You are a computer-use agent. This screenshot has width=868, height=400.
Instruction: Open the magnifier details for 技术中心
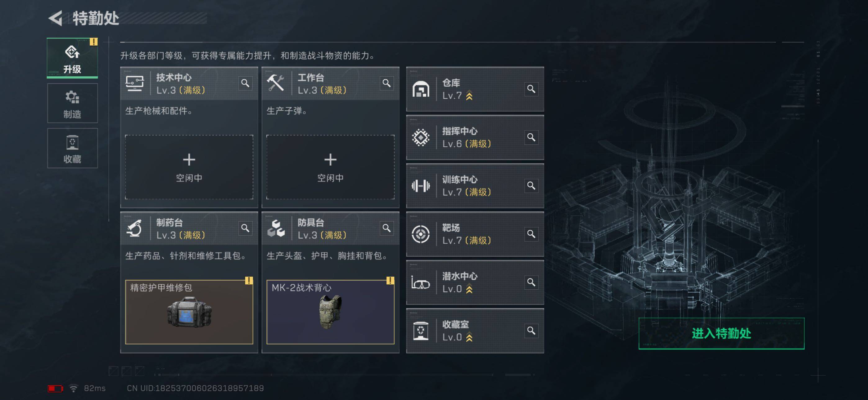point(245,83)
